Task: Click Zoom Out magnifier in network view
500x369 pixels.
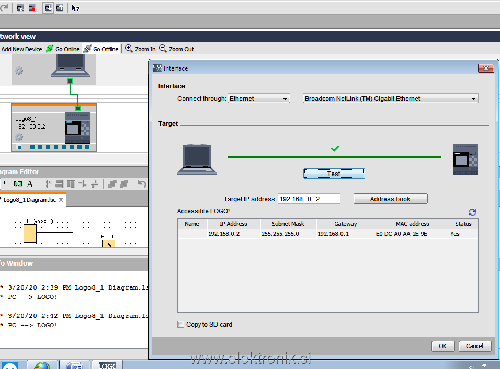Action: coord(177,49)
